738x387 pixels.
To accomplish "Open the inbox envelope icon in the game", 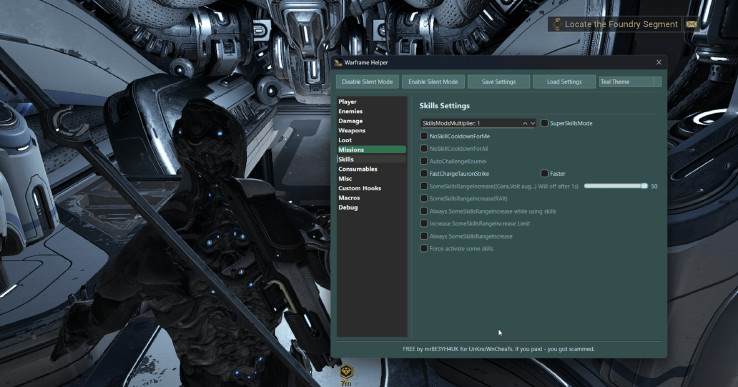I will 691,24.
